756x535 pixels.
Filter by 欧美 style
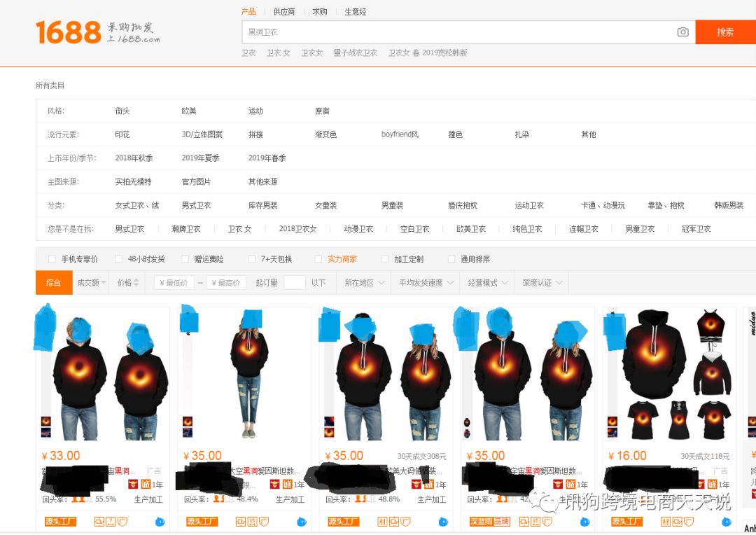coord(189,111)
